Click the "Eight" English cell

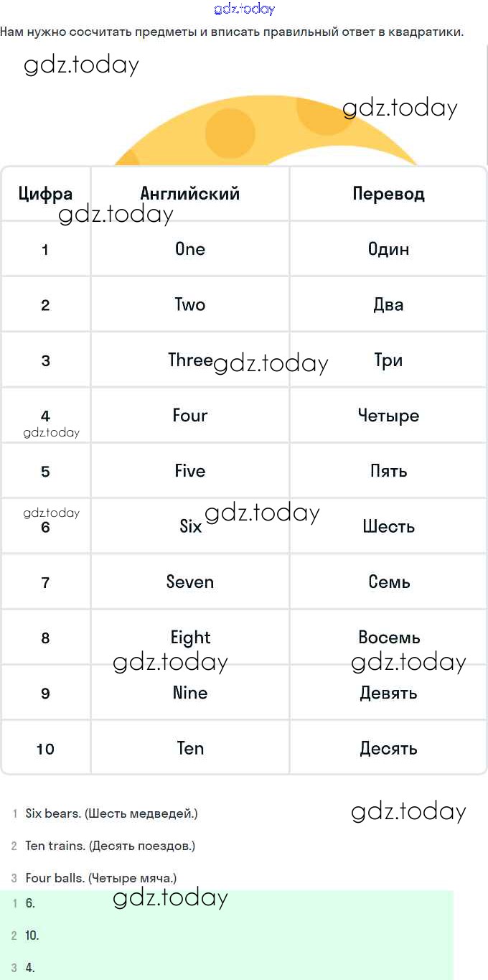point(190,638)
